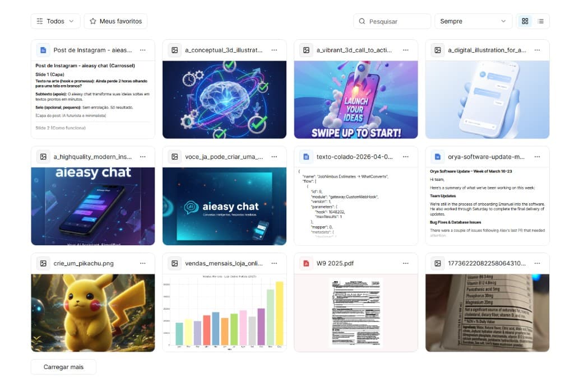Click image icon of voce_ja_pode_criar_uma file

click(175, 156)
